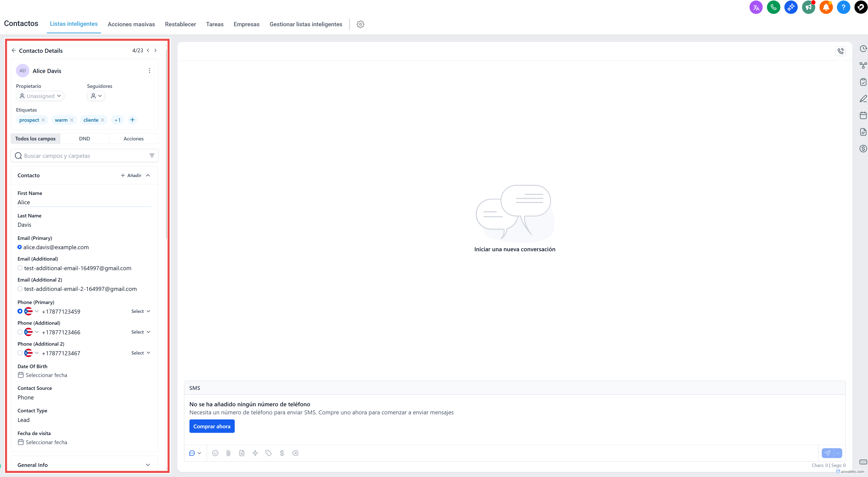868x477 pixels.
Task: Switch to the DND tab
Action: 84,139
